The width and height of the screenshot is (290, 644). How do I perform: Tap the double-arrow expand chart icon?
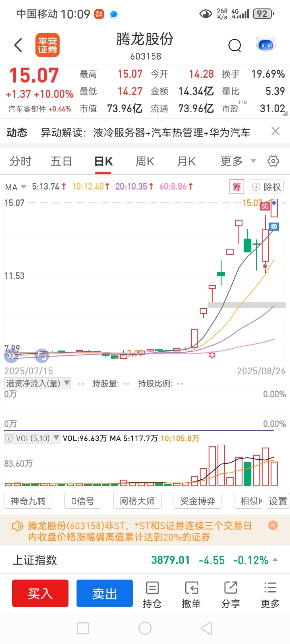click(11, 356)
